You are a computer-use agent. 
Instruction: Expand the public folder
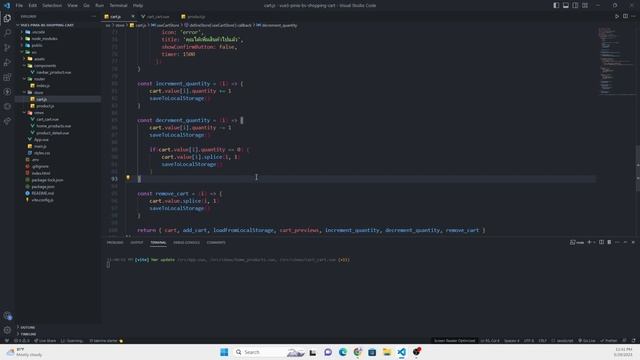click(36, 45)
